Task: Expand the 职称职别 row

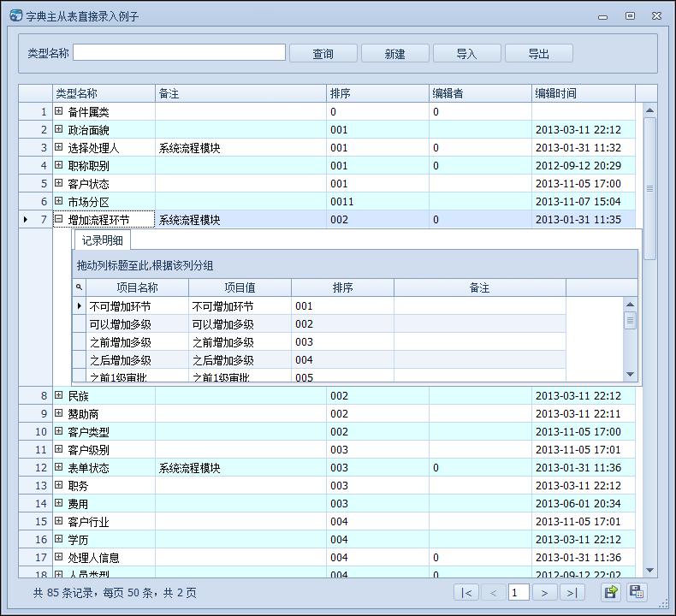Action: coord(59,165)
